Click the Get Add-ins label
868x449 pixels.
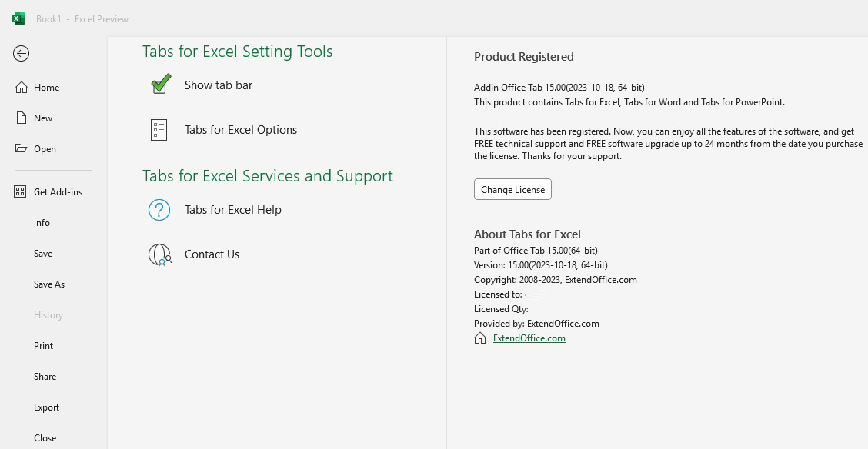[58, 192]
